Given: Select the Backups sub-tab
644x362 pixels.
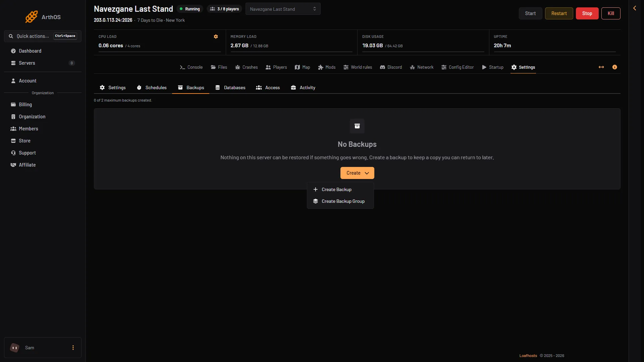Looking at the screenshot, I should (191, 87).
